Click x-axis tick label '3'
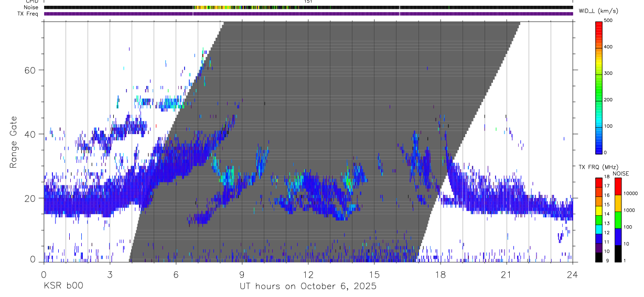 coord(109,274)
